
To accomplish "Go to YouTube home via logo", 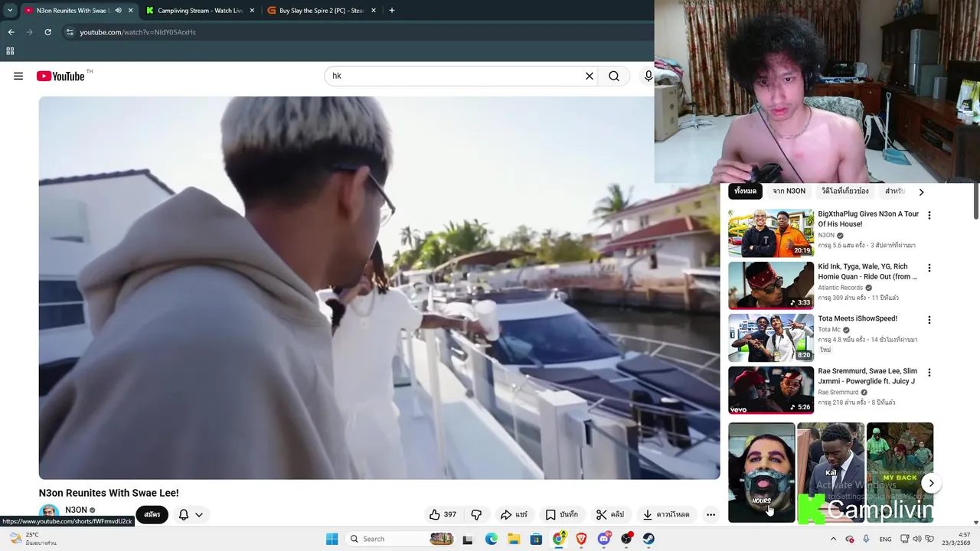I will tap(60, 76).
